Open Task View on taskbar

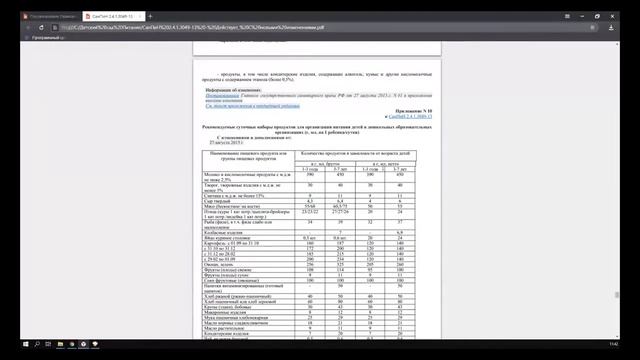48,344
